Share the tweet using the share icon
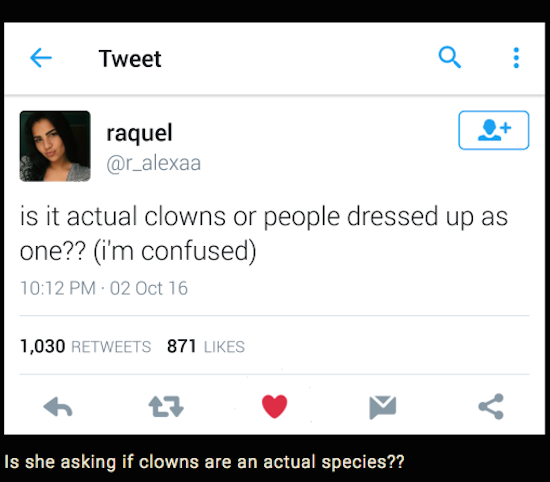This screenshot has width=550, height=482. point(491,406)
